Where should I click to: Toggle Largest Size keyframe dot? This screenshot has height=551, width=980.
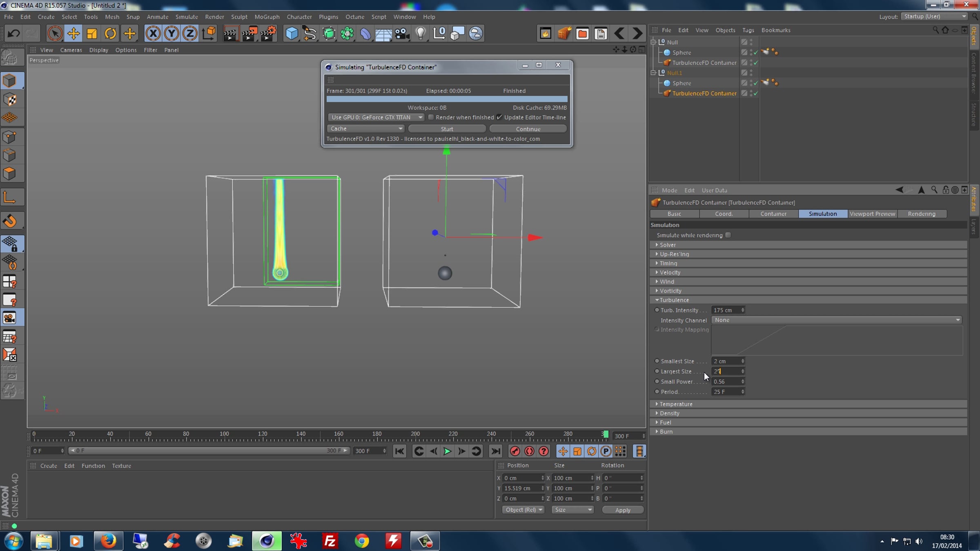657,371
